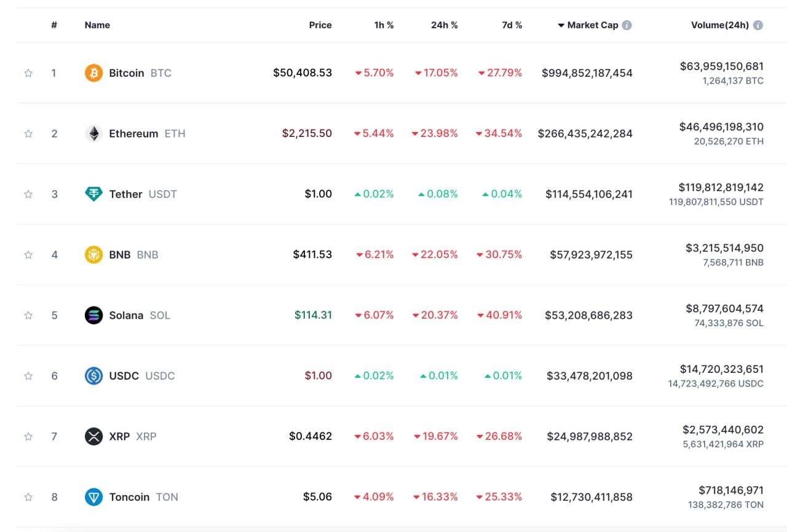Sort by 7d % column header
This screenshot has width=787, height=532.
pyautogui.click(x=512, y=25)
